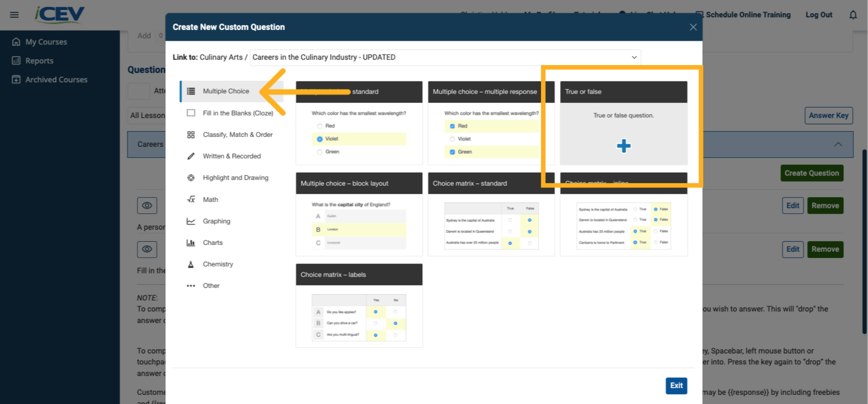Click the Log Out link
The height and width of the screenshot is (404, 868).
[x=819, y=15]
